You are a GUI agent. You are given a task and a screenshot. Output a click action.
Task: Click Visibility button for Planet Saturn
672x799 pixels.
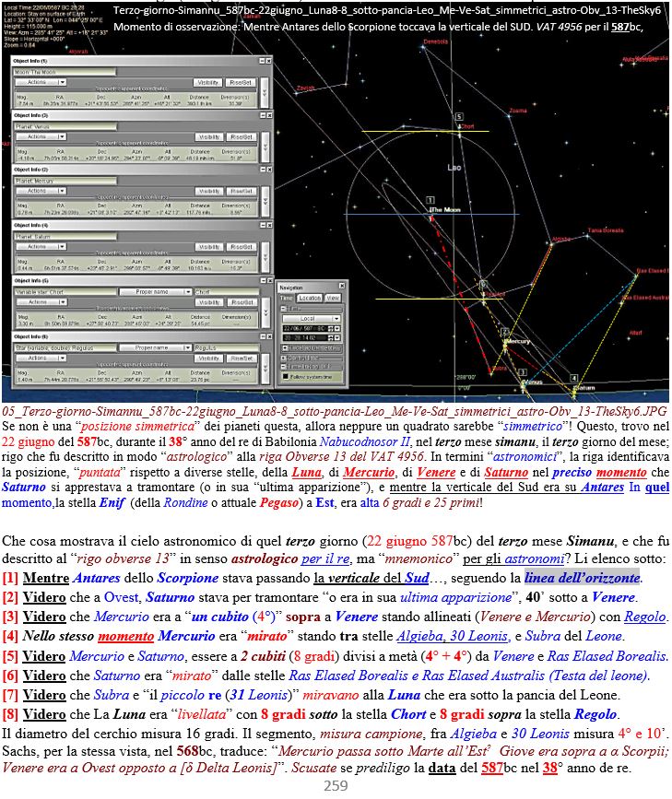pos(209,247)
